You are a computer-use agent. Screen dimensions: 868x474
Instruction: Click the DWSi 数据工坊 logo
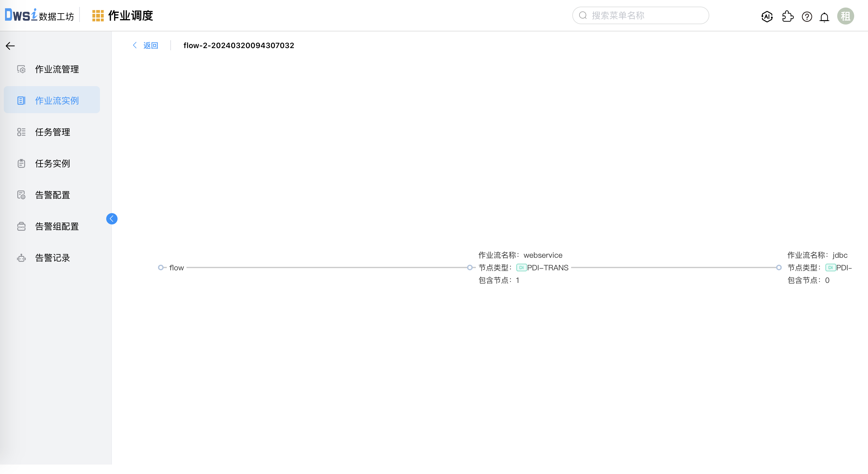[39, 15]
